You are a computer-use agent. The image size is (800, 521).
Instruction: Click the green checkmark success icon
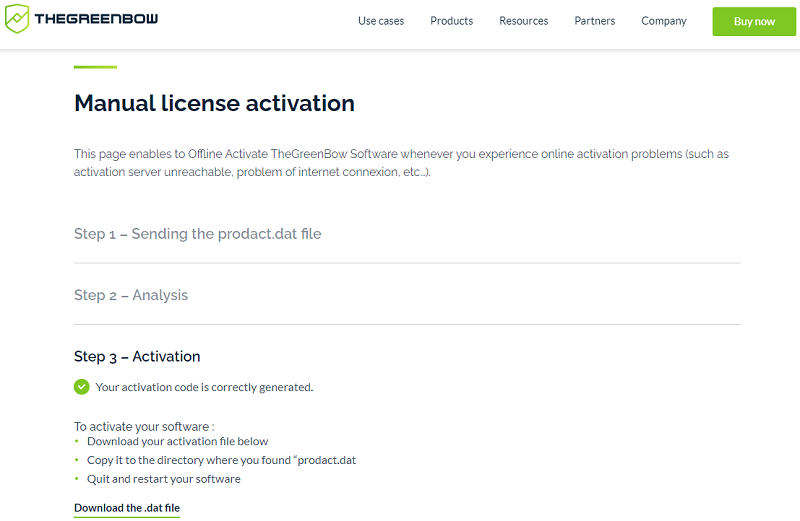[x=82, y=387]
